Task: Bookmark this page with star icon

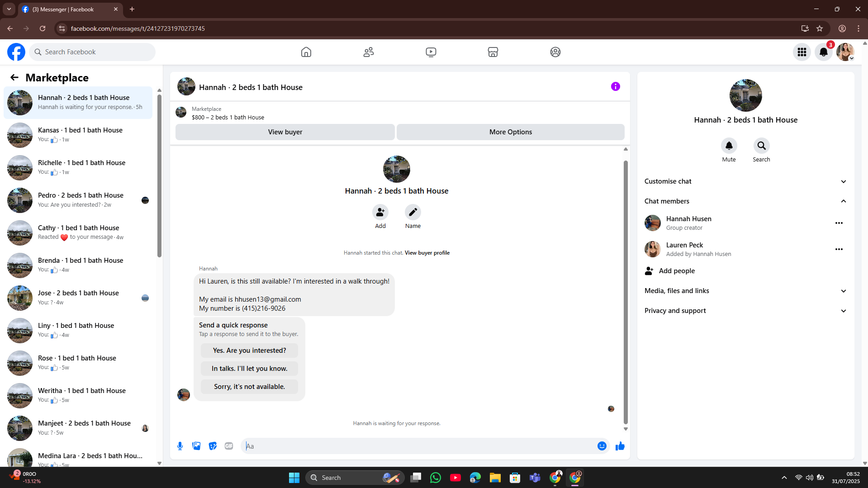Action: (820, 28)
